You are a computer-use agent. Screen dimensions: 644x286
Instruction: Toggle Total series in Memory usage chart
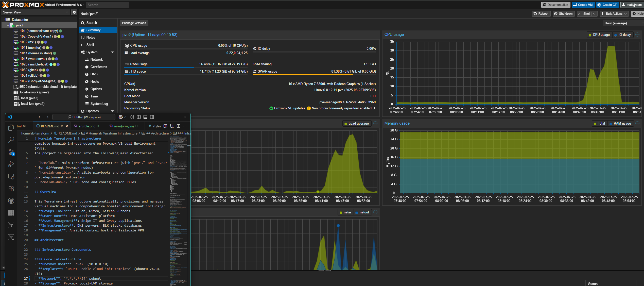click(599, 124)
